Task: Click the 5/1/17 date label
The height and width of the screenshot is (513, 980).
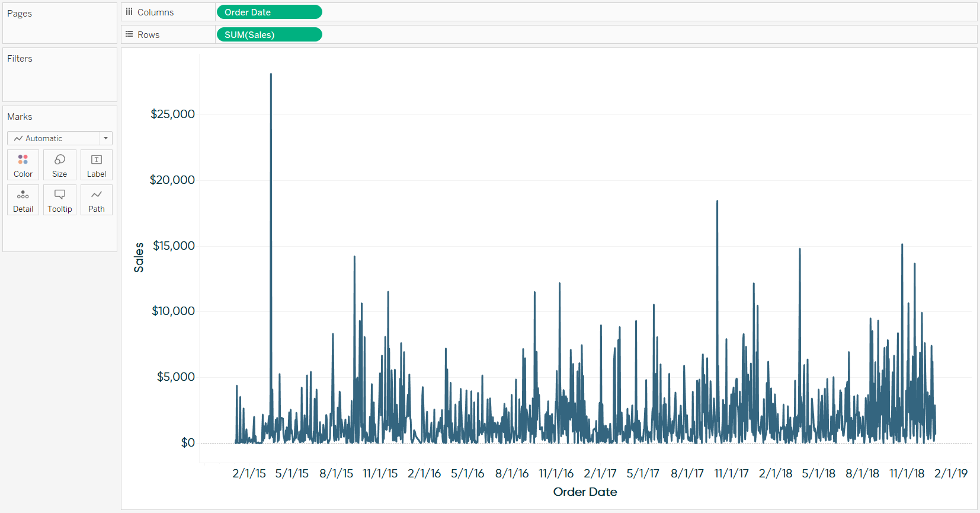Action: point(643,473)
